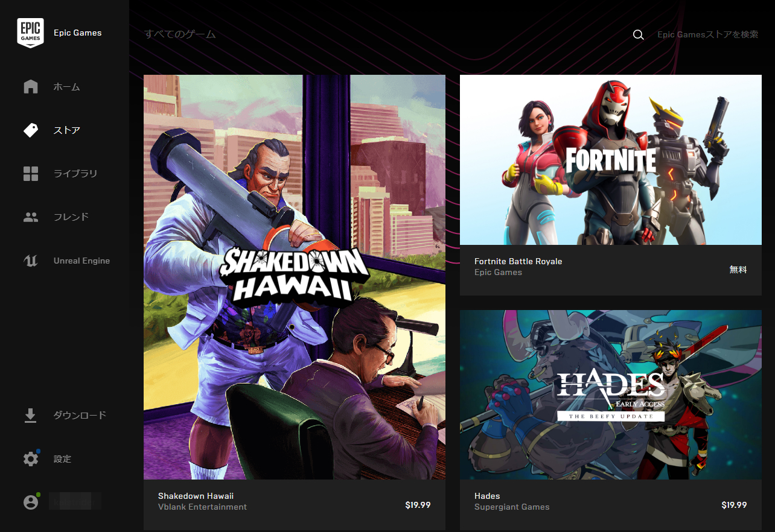Open the Library grid icon
This screenshot has width=775, height=532.
pos(31,174)
